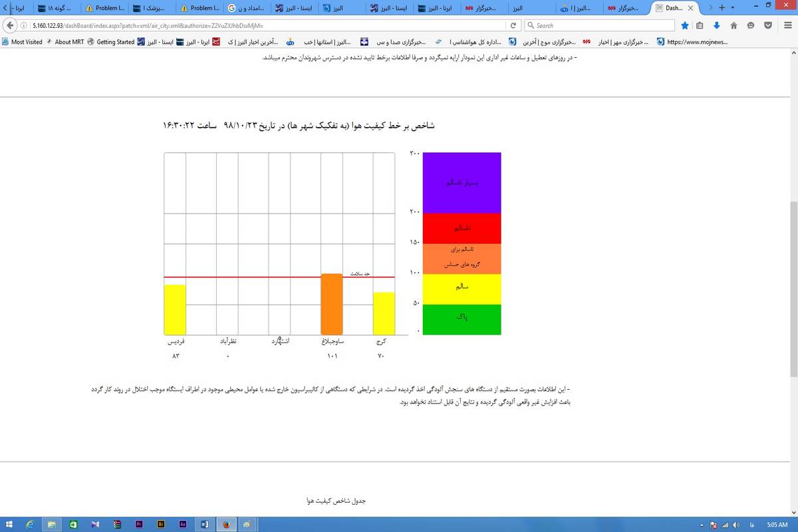798x532 pixels.
Task: Open Internet Explorer from the taskbar
Action: click(x=30, y=524)
